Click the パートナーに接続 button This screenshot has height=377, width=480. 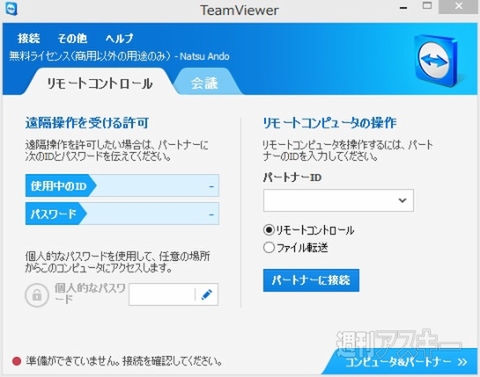point(311,280)
